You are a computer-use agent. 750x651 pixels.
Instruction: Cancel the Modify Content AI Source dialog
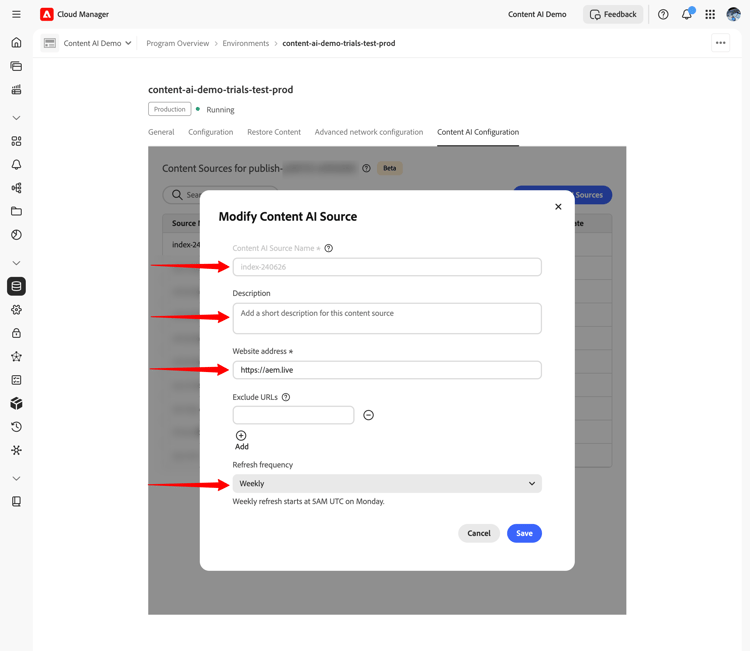(479, 533)
